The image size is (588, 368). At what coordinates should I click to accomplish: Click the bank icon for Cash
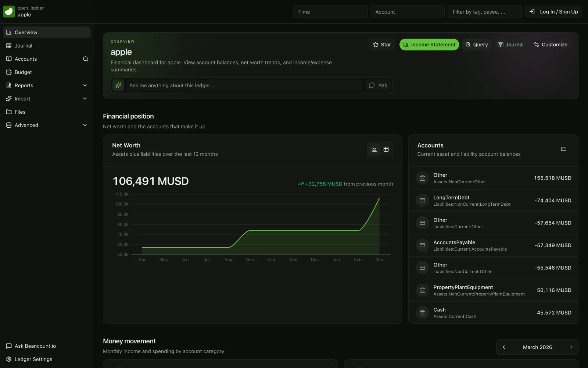pos(422,313)
